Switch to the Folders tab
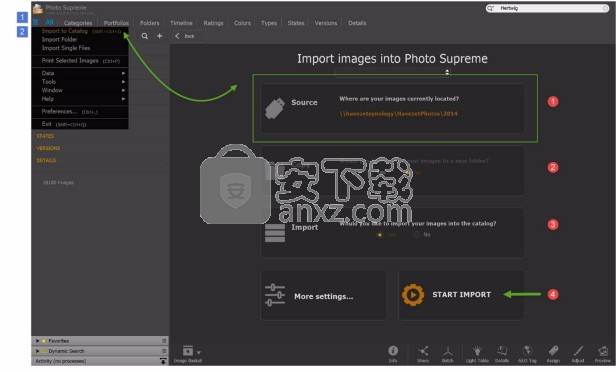This screenshot has height=372, width=616. coord(150,23)
